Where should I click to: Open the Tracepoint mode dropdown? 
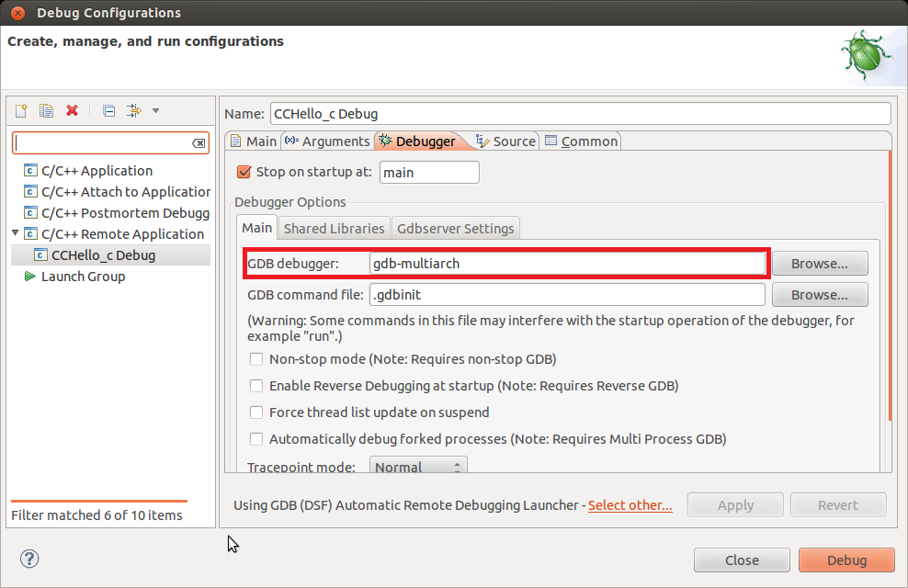[418, 467]
